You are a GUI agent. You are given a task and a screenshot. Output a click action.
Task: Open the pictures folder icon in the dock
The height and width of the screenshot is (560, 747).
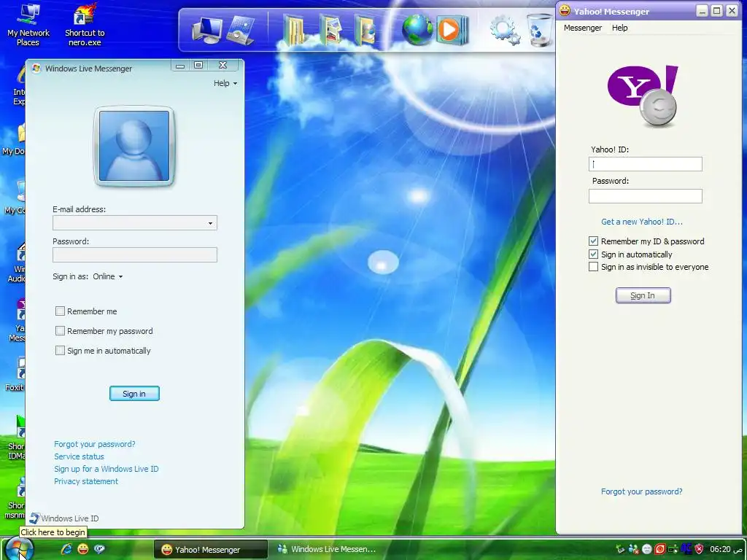tap(330, 29)
